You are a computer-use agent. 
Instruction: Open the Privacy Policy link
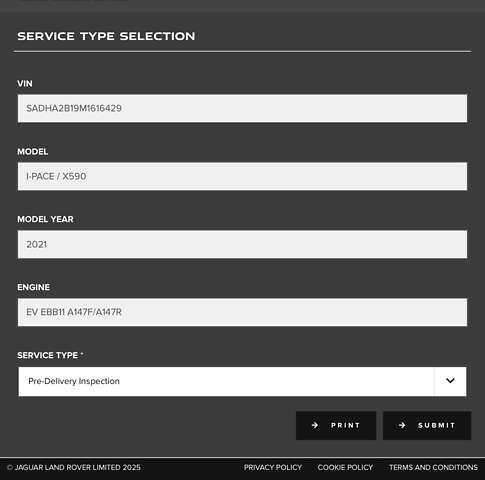pyautogui.click(x=273, y=468)
